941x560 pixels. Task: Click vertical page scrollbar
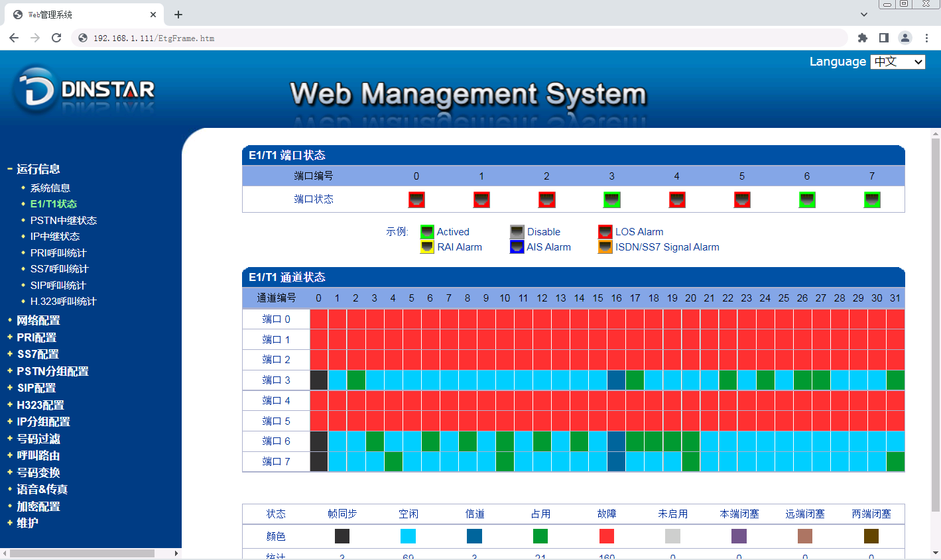(936, 325)
